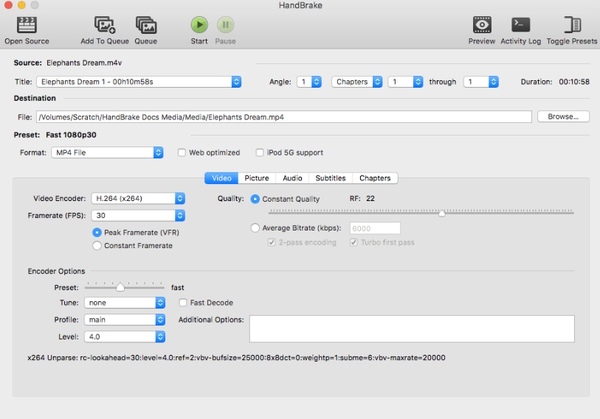Click the Additional Options text field
This screenshot has width=600, height=419.
(x=411, y=329)
